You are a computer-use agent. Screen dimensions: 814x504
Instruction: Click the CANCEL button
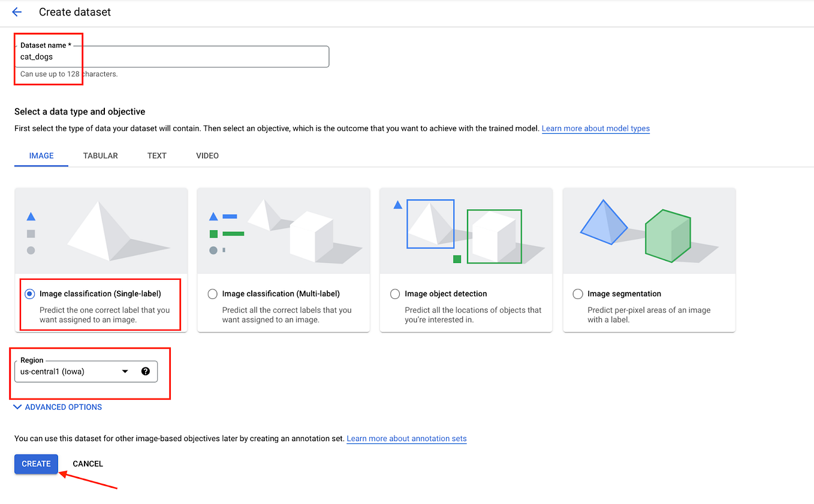click(88, 463)
